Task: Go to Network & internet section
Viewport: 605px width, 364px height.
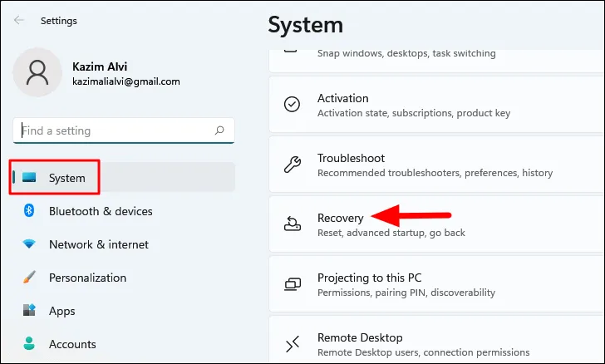Action: pos(99,244)
